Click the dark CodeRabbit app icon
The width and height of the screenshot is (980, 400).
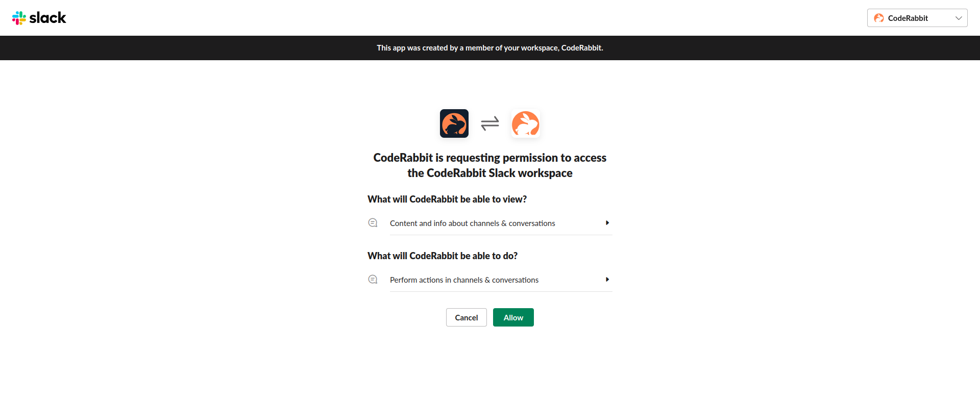click(454, 123)
